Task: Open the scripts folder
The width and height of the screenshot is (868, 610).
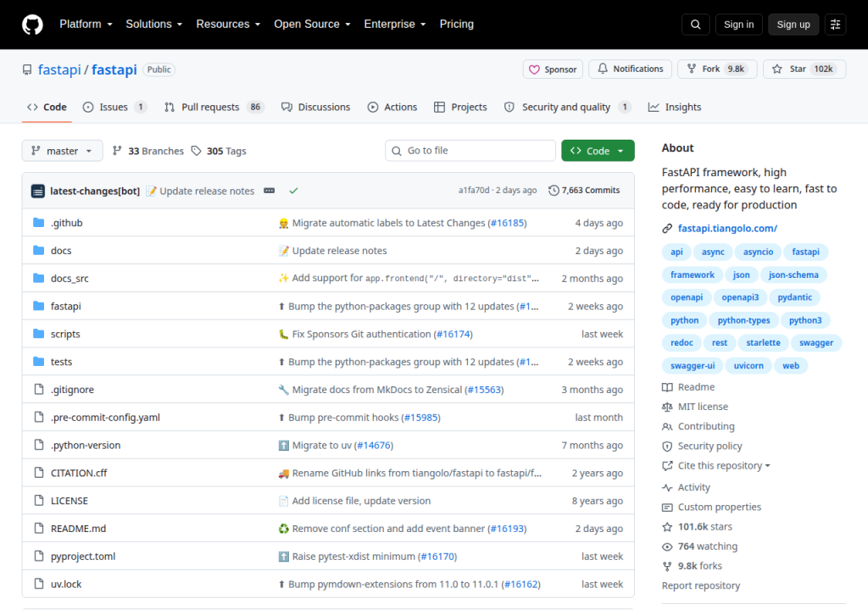Action: click(x=65, y=334)
